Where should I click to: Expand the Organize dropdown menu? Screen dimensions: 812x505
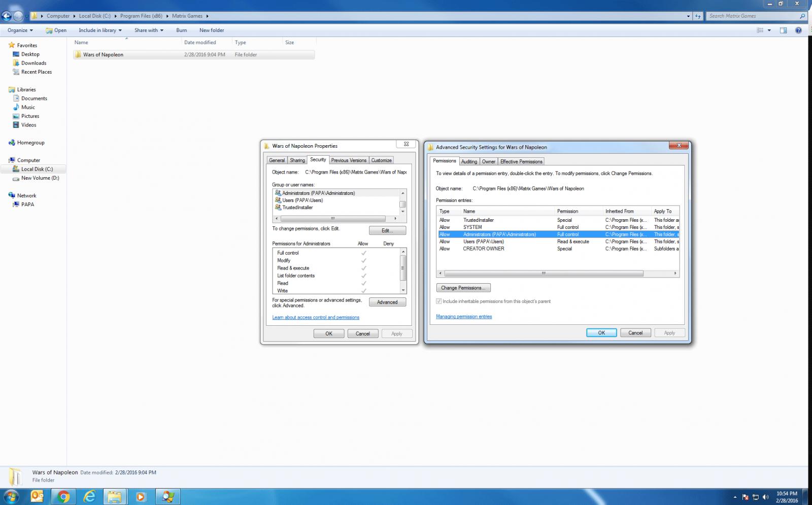[20, 30]
